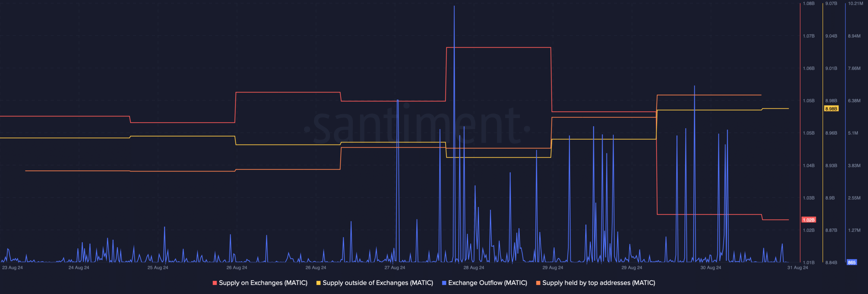Click the '9.07B' axis tick label

(x=831, y=3)
